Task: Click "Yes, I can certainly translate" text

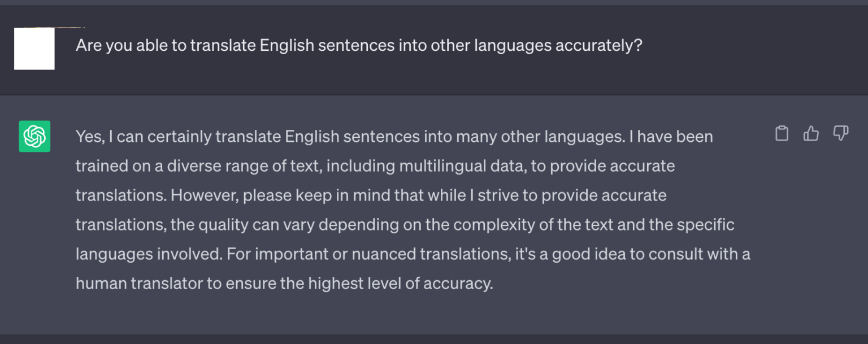Action: pyautogui.click(x=179, y=137)
